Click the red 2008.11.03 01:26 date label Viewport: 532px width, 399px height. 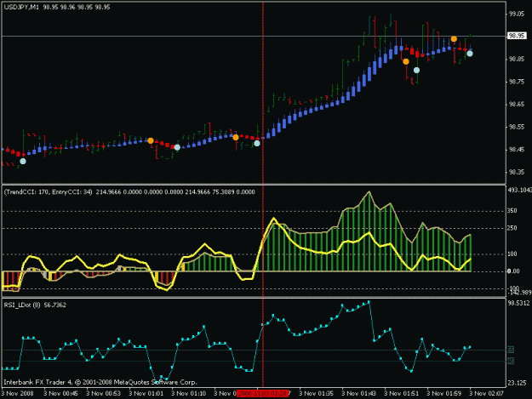(263, 393)
